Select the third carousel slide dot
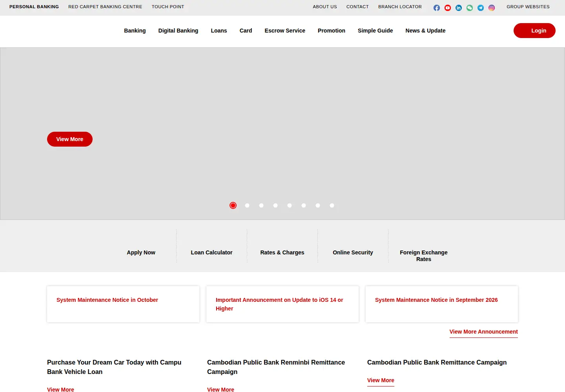This screenshot has height=392, width=565. point(261,205)
